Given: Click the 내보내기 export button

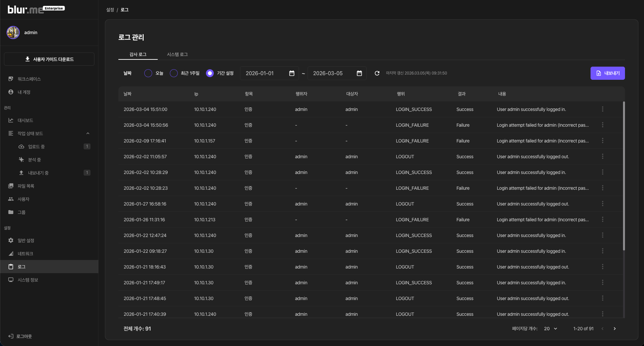Looking at the screenshot, I should coord(607,73).
